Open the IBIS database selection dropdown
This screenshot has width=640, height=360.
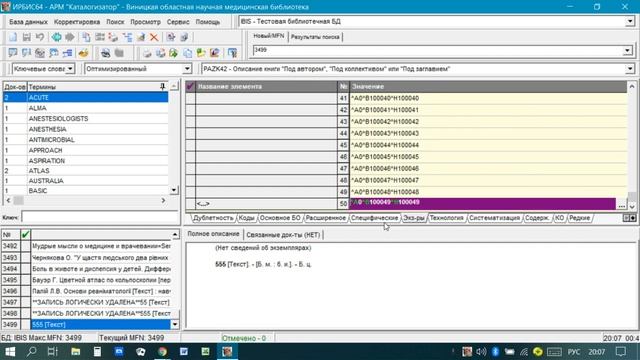(x=630, y=22)
